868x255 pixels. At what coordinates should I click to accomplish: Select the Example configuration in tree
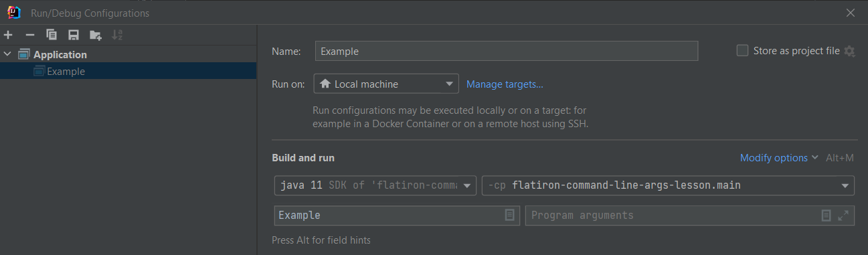66,71
